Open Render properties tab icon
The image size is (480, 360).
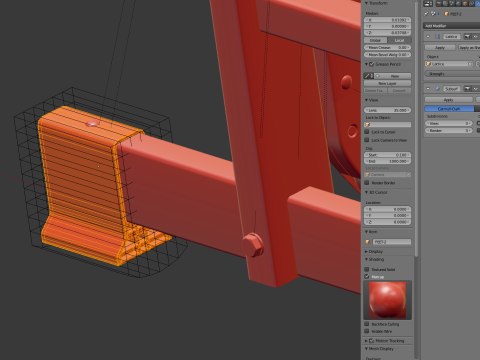click(x=439, y=4)
